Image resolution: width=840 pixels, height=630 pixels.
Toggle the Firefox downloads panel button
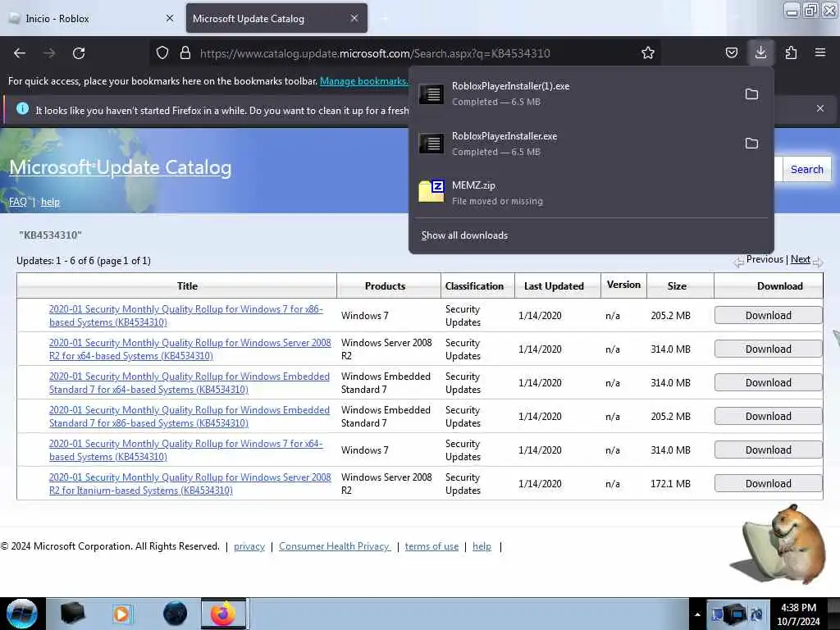760,52
